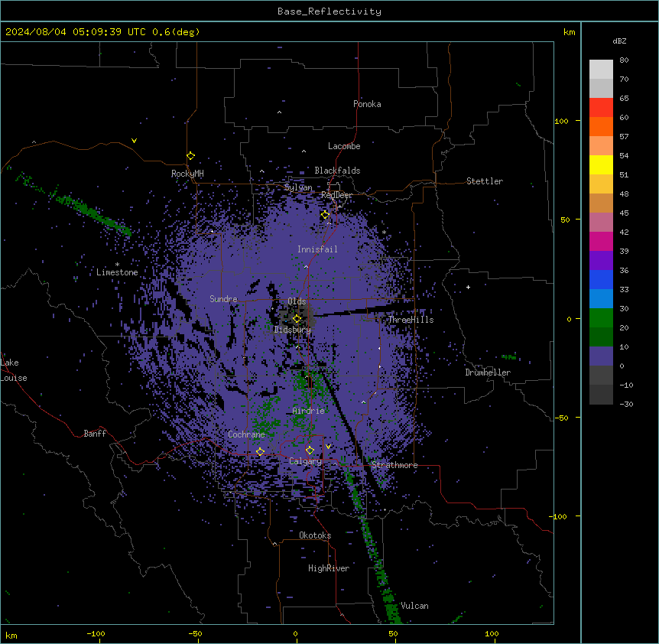Select the Vulcan label

pos(415,606)
